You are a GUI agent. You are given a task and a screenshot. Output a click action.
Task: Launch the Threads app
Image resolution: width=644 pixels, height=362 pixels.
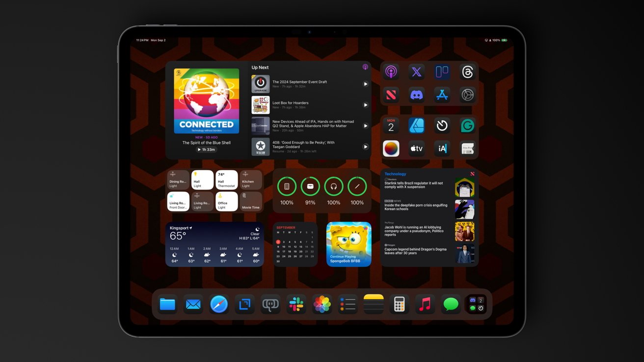click(467, 72)
